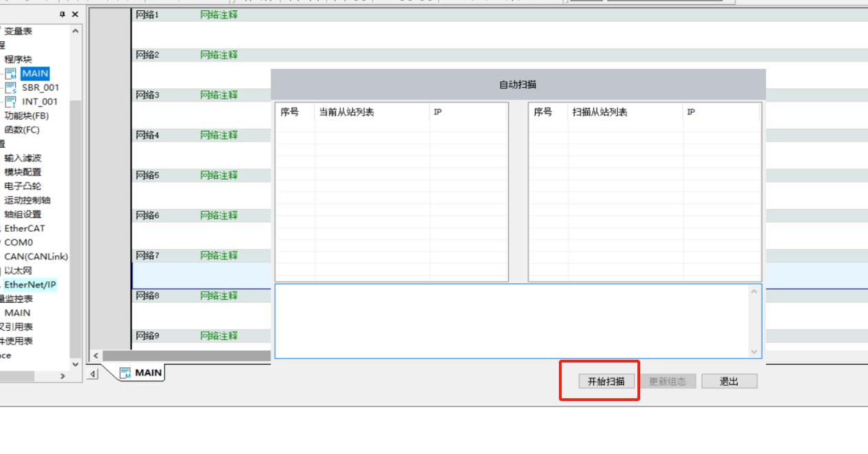
Task: Open 程序块 node in the tree
Action: coord(18,59)
